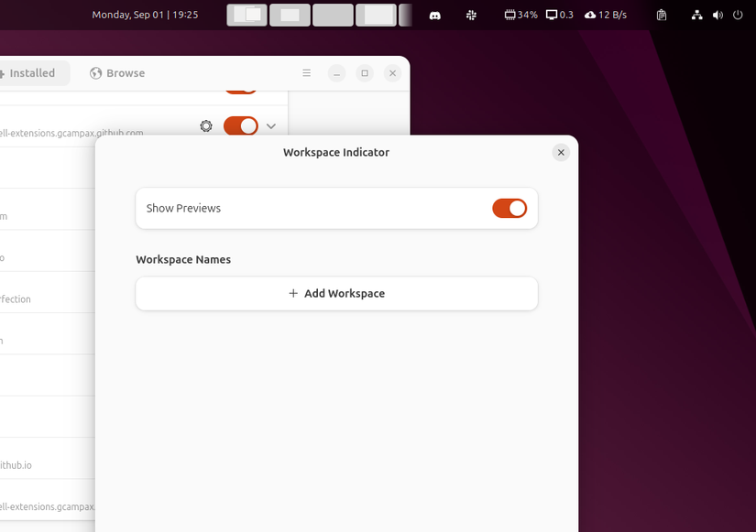
Task: Turn off the gcampax.github.com extension toggle
Action: tap(239, 125)
